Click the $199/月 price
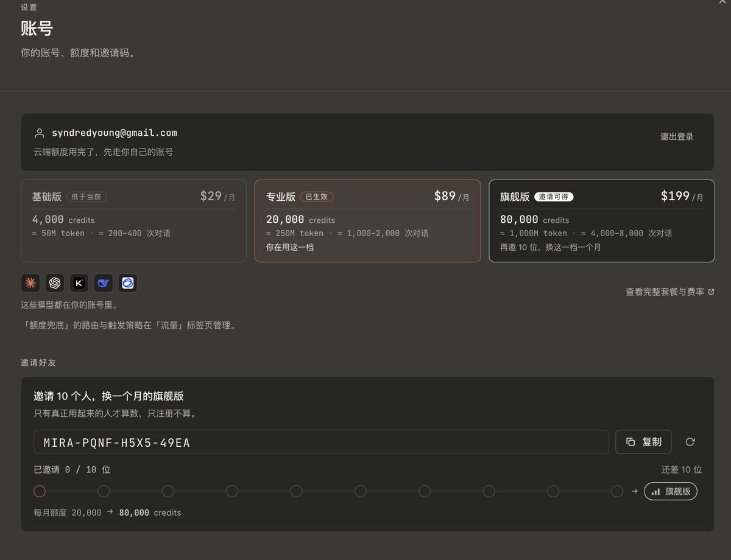The height and width of the screenshot is (560, 731). tap(682, 196)
